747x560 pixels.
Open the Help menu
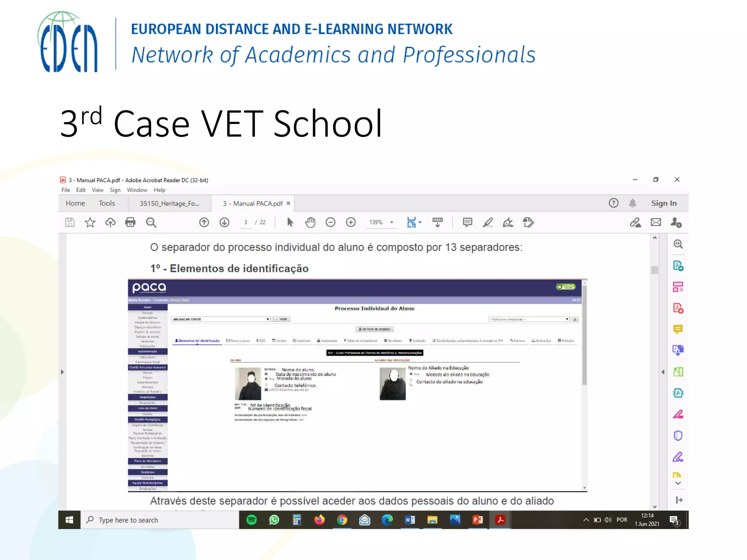tap(159, 190)
